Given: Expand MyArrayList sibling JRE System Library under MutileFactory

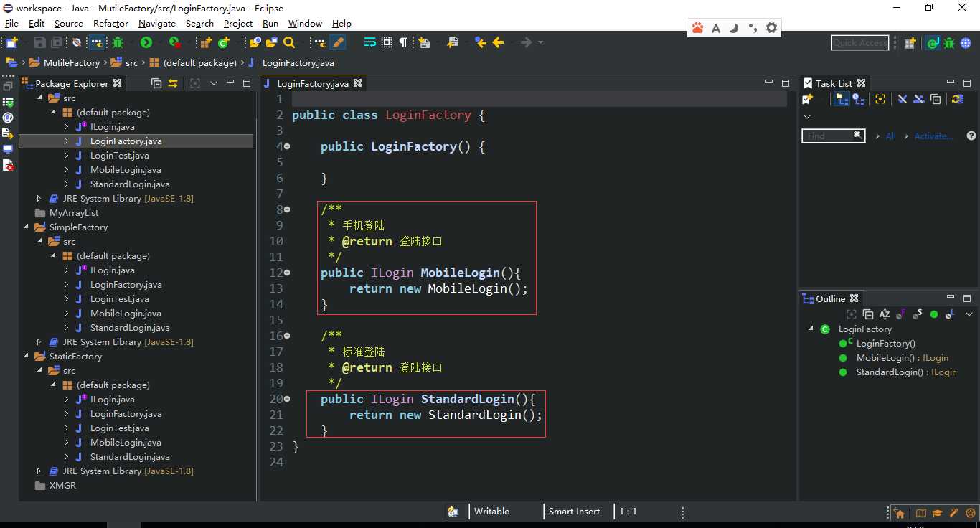Looking at the screenshot, I should 39,199.
